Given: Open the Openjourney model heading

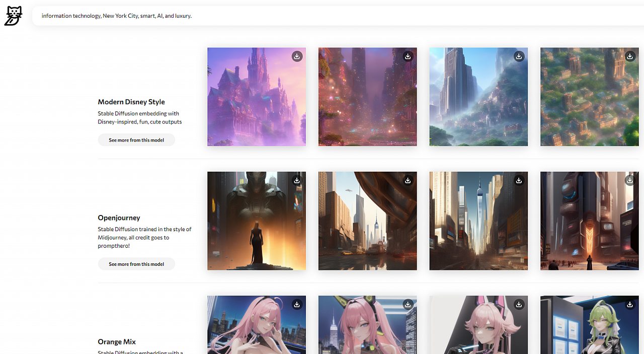Looking at the screenshot, I should [119, 218].
